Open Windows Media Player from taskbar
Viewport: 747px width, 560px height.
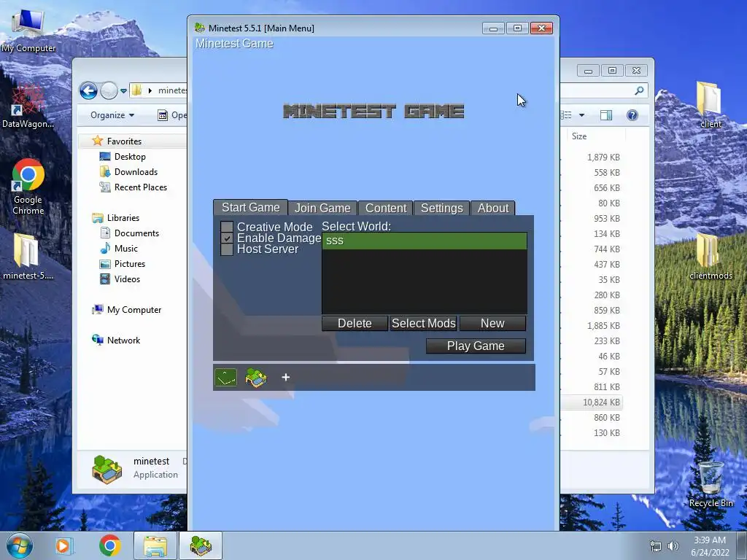(x=63, y=545)
